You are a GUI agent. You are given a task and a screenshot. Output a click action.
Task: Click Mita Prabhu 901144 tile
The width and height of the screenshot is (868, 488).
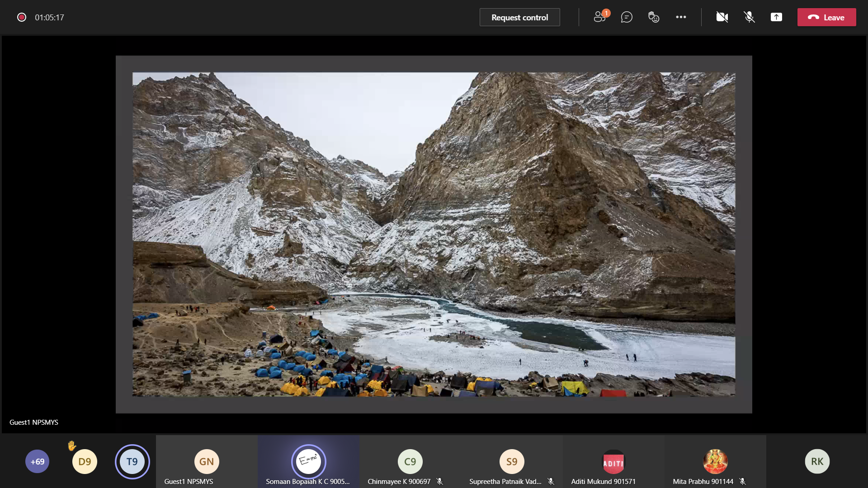[715, 462]
